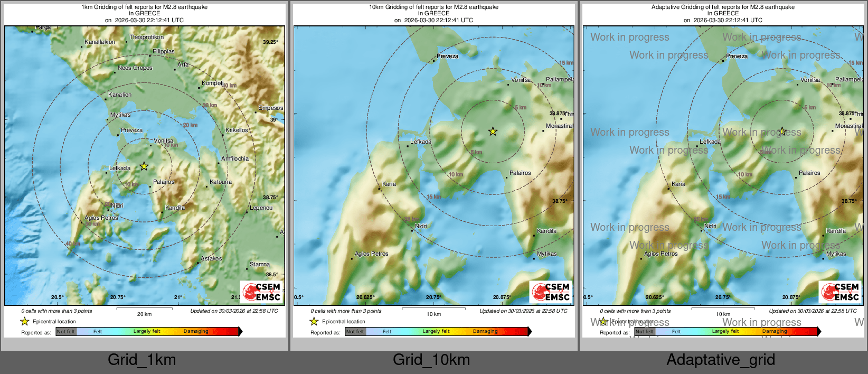Image resolution: width=868 pixels, height=374 pixels.
Task: Click the 10 km scale bar under the Grid_10km map
Action: pyautogui.click(x=433, y=308)
